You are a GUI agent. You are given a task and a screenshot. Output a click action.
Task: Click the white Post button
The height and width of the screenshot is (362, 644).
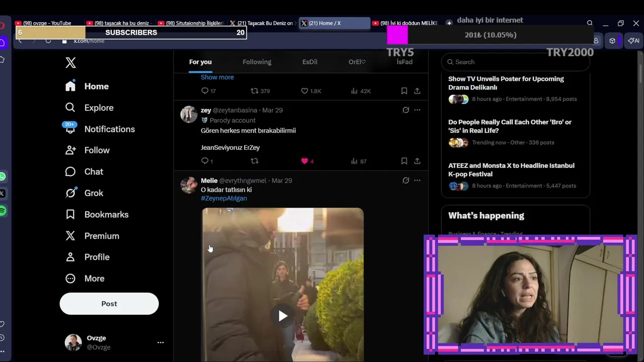point(109,304)
